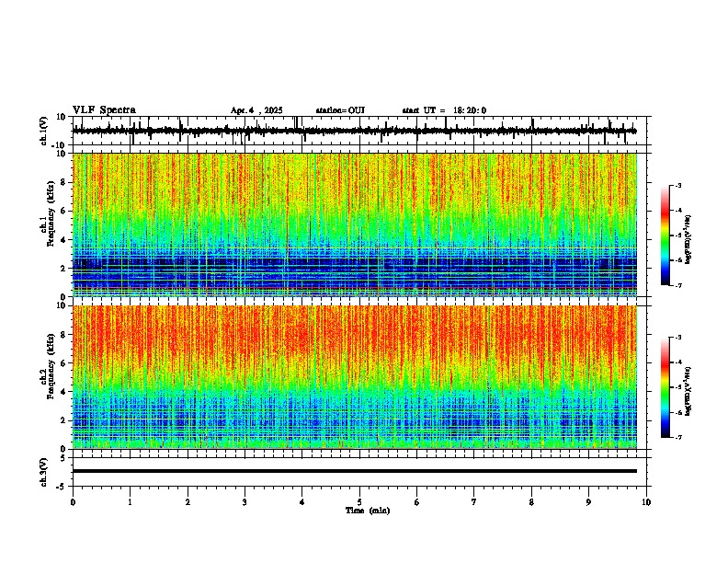This screenshot has height=563, width=728.
Task: Click the ch.1 spectrogram "4" kHz tick label
Action: click(64, 240)
